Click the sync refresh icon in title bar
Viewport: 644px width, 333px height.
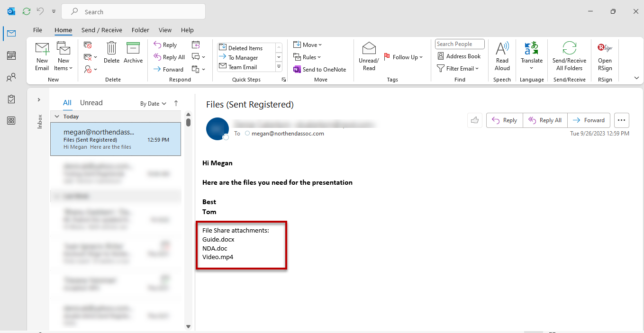point(27,11)
